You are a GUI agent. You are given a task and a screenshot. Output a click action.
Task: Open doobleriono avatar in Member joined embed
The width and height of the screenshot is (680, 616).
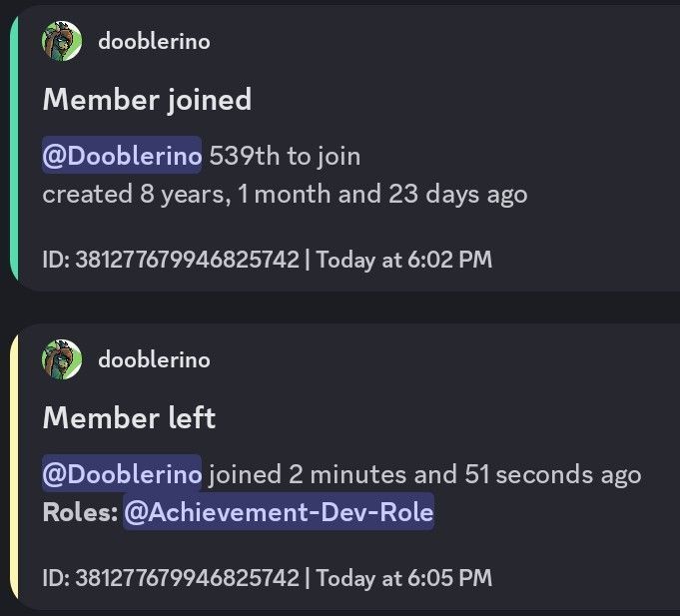coord(62,41)
